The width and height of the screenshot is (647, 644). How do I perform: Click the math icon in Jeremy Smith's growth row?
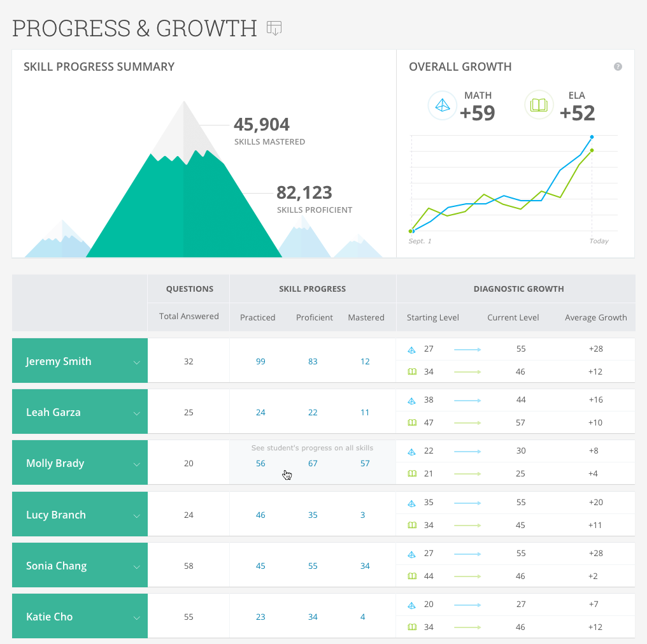click(412, 348)
